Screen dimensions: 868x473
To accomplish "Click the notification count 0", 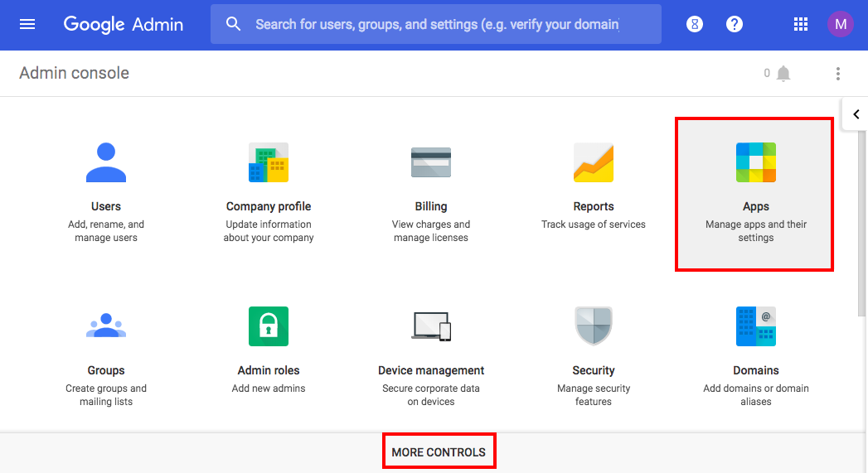I will pyautogui.click(x=767, y=73).
